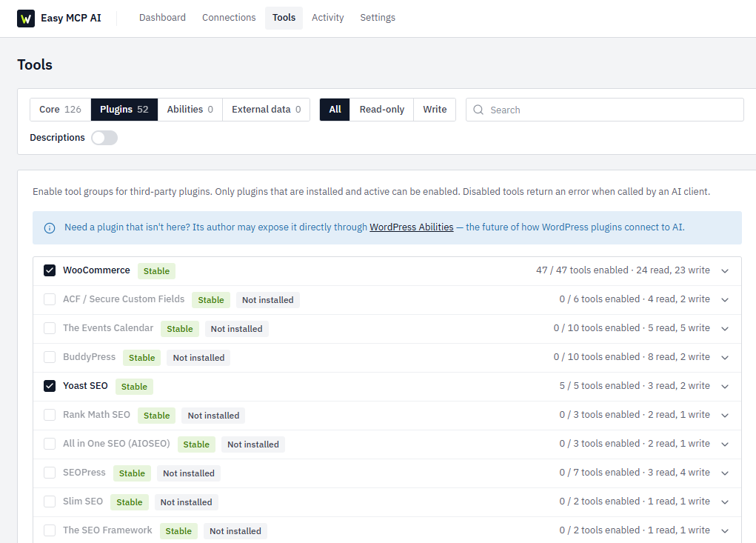Check the BuddyPress checkbox

pos(50,357)
